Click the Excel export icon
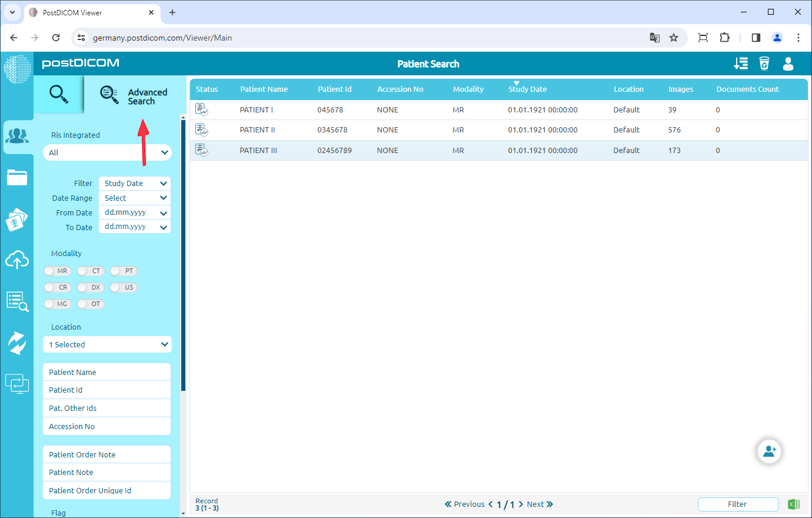812x518 pixels. (793, 504)
